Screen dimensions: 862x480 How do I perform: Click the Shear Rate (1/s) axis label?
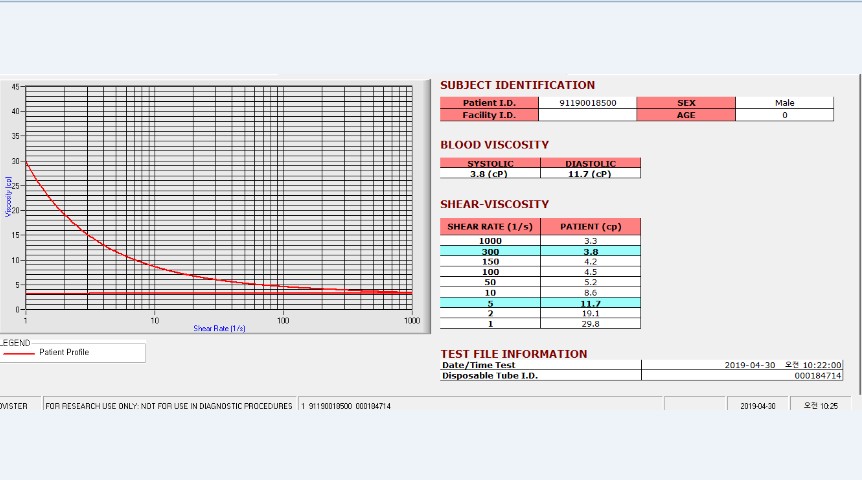click(219, 328)
